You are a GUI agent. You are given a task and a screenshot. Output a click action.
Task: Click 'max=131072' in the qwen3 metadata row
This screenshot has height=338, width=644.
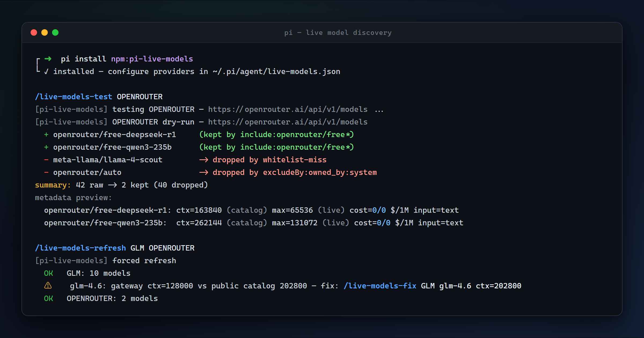(295, 223)
